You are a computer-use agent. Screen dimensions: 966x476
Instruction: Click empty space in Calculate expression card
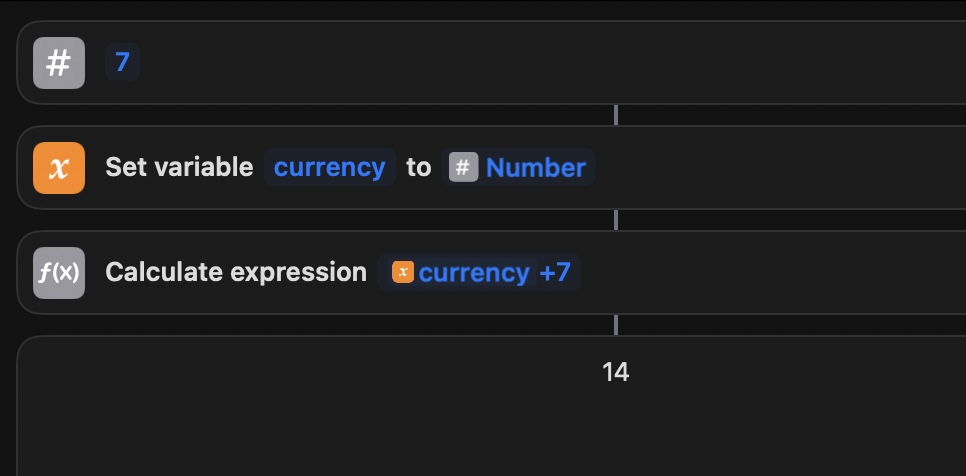(x=780, y=272)
